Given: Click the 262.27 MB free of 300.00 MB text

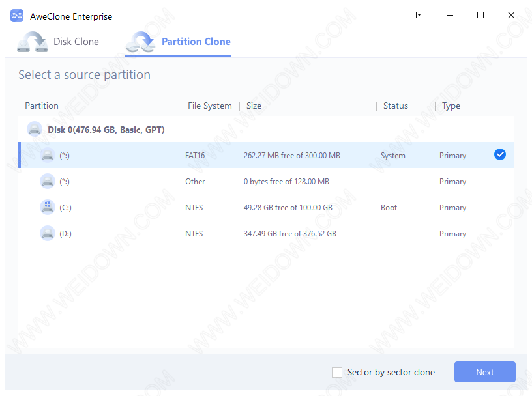Looking at the screenshot, I should 292,156.
